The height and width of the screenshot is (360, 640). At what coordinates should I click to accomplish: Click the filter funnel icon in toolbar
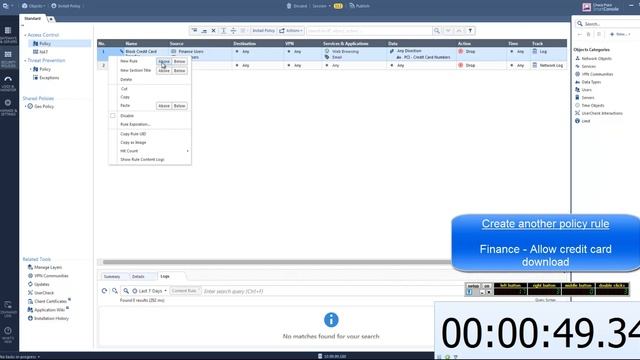point(470,31)
